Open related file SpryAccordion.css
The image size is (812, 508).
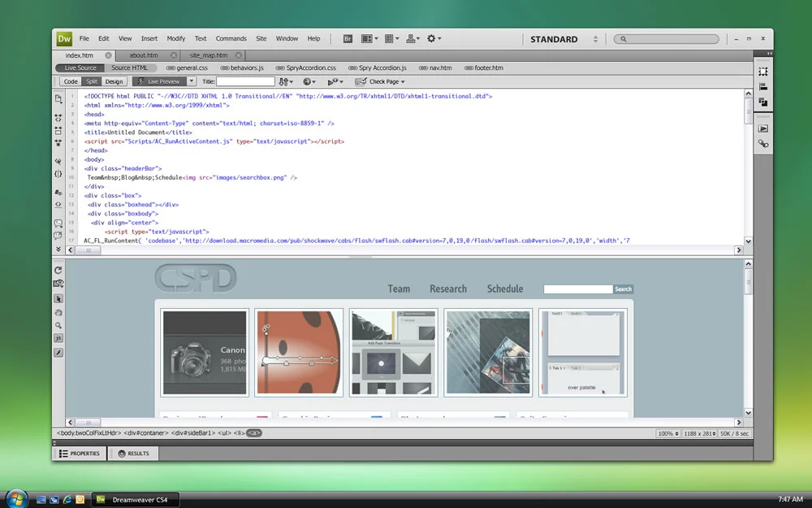coord(305,68)
